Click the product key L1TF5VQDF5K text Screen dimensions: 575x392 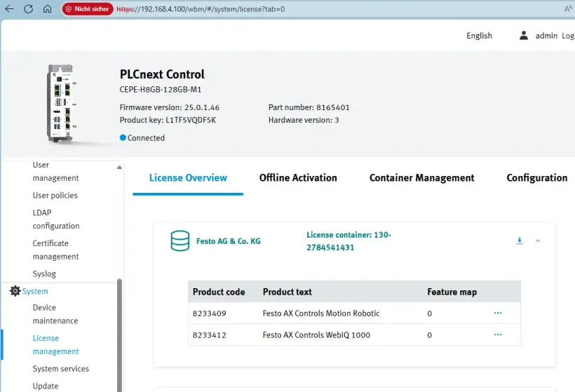[191, 120]
